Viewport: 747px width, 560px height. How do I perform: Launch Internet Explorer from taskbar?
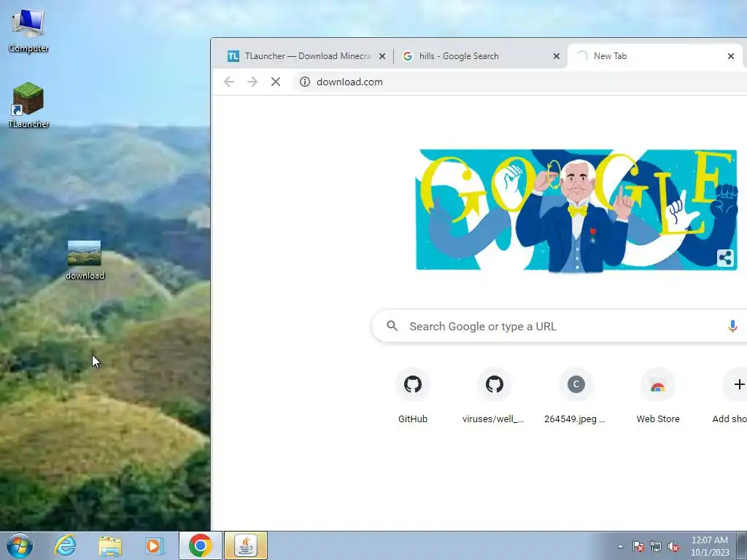click(65, 545)
